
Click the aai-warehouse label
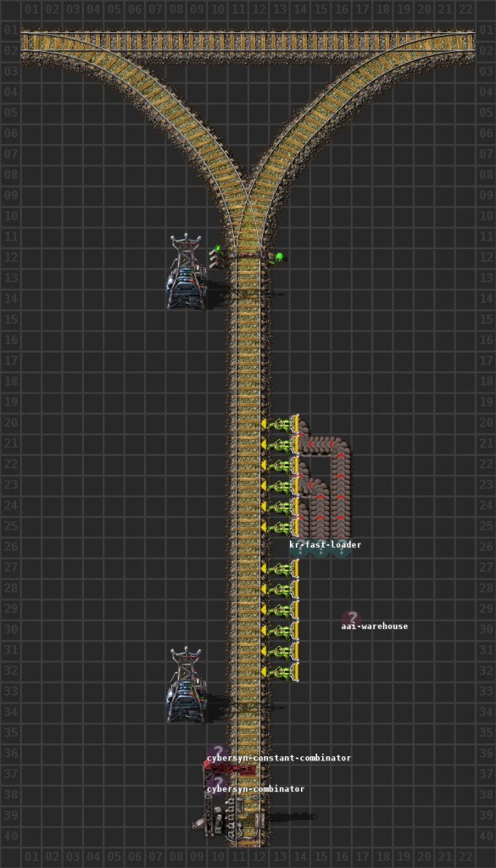[374, 626]
